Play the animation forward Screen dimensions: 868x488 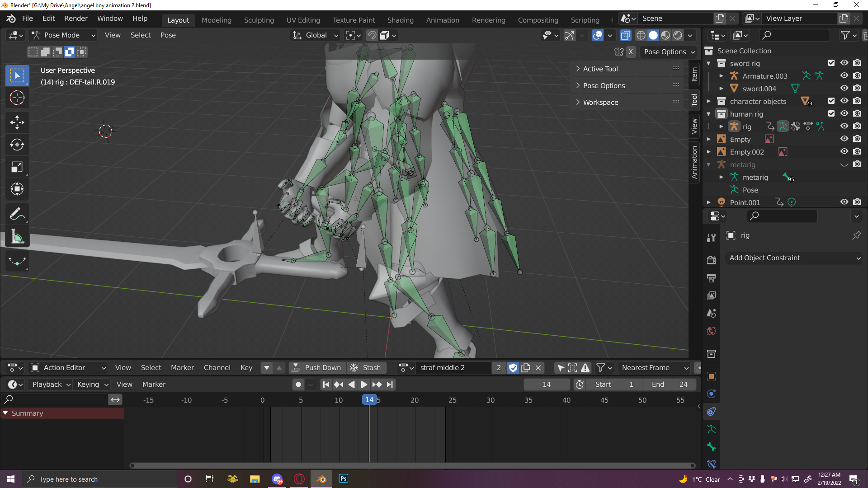pyautogui.click(x=364, y=385)
